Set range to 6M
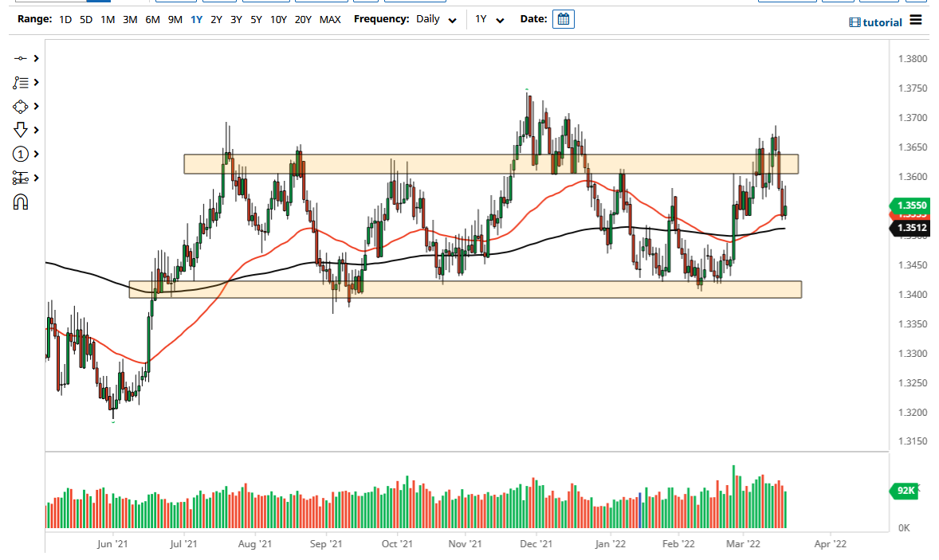 pyautogui.click(x=152, y=19)
